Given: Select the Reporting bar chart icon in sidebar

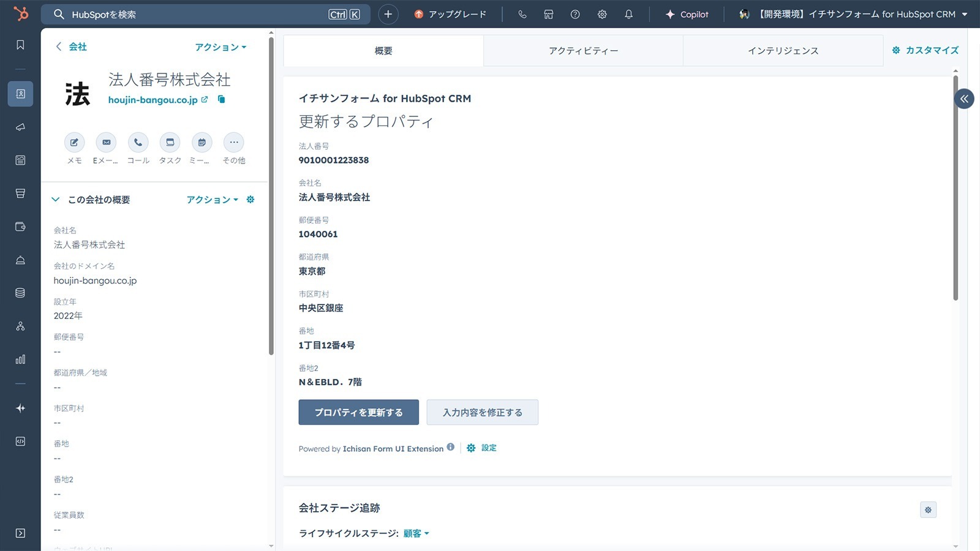Looking at the screenshot, I should click(x=20, y=359).
